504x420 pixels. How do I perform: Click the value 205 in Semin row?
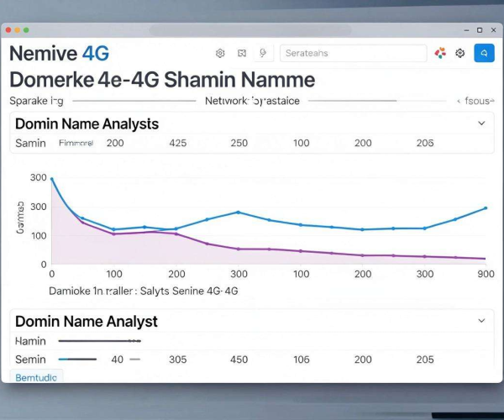pyautogui.click(x=425, y=360)
